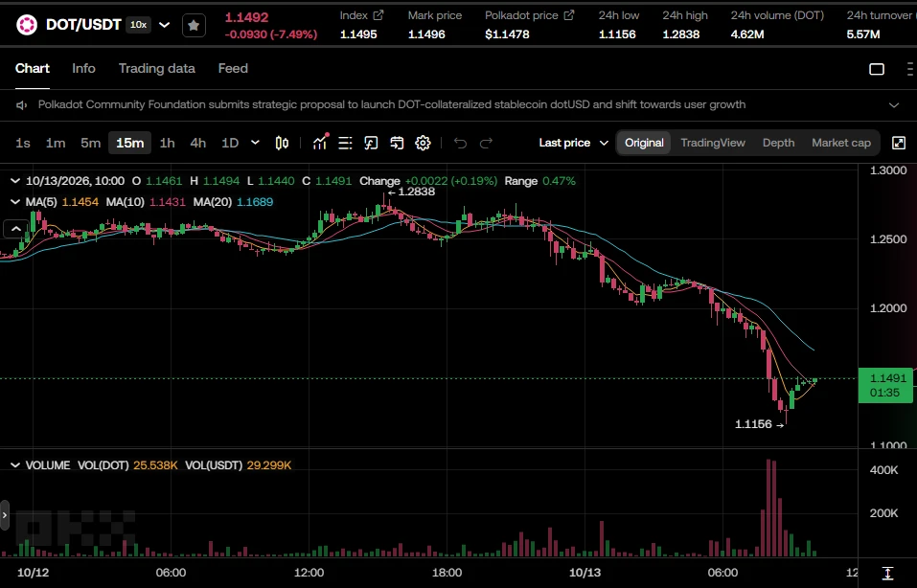Viewport: 917px width, 588px height.
Task: Switch chart view to TradingView
Action: click(x=713, y=143)
